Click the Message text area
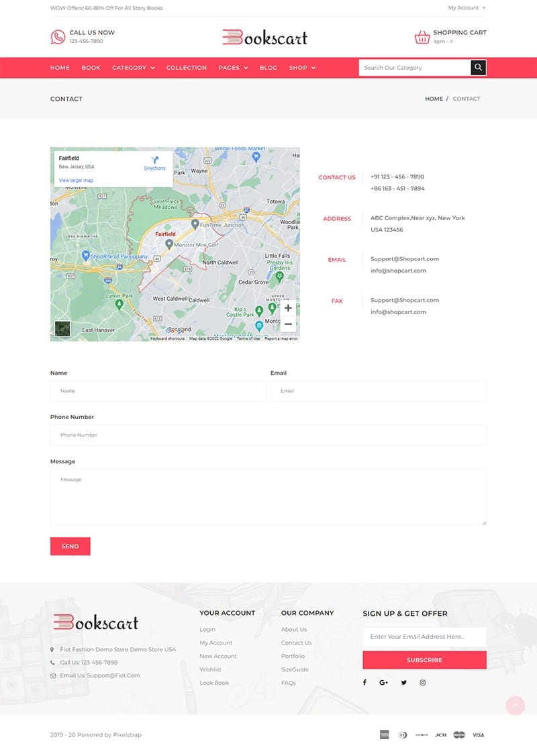 point(268,497)
